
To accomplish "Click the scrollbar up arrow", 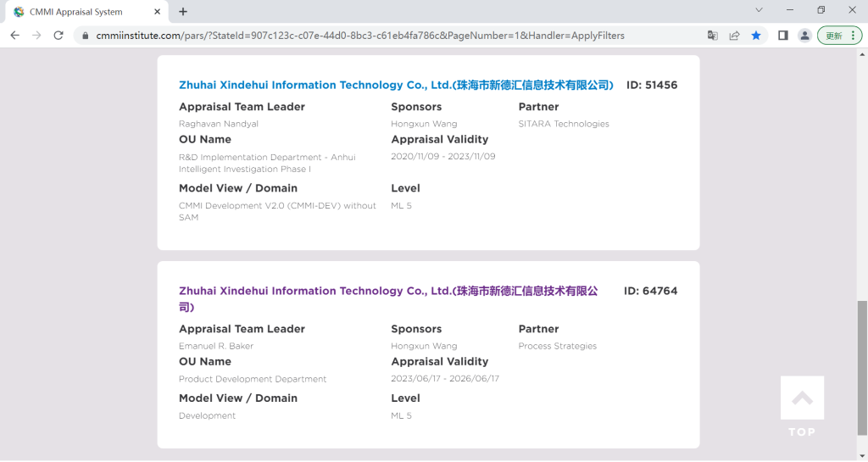I will (x=862, y=53).
